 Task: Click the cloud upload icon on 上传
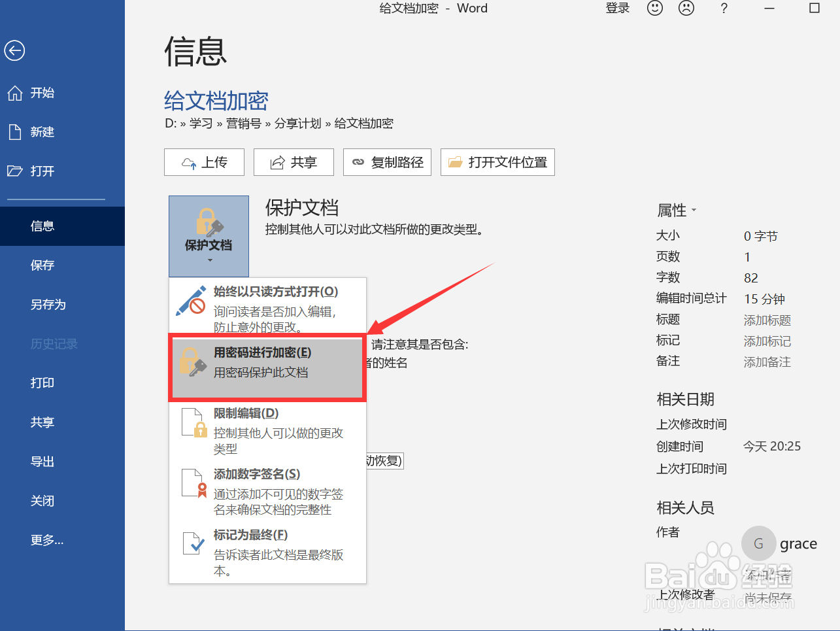(189, 163)
